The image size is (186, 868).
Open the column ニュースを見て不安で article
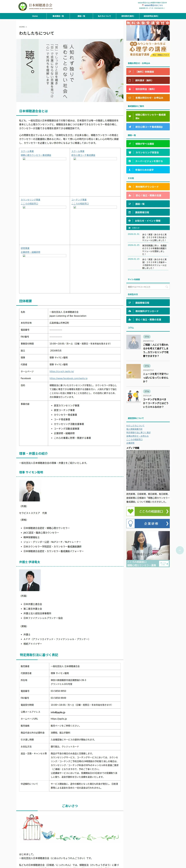point(156,378)
